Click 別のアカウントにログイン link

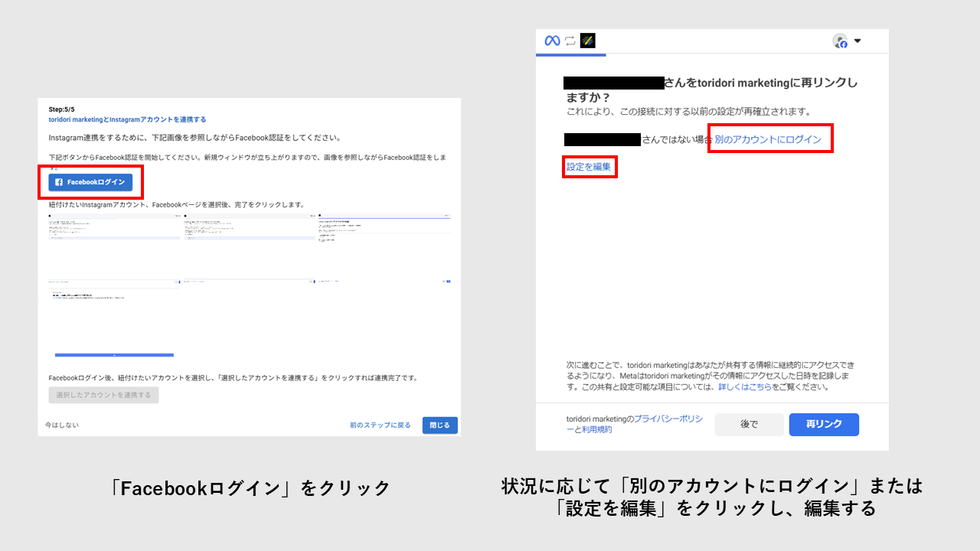click(x=768, y=139)
